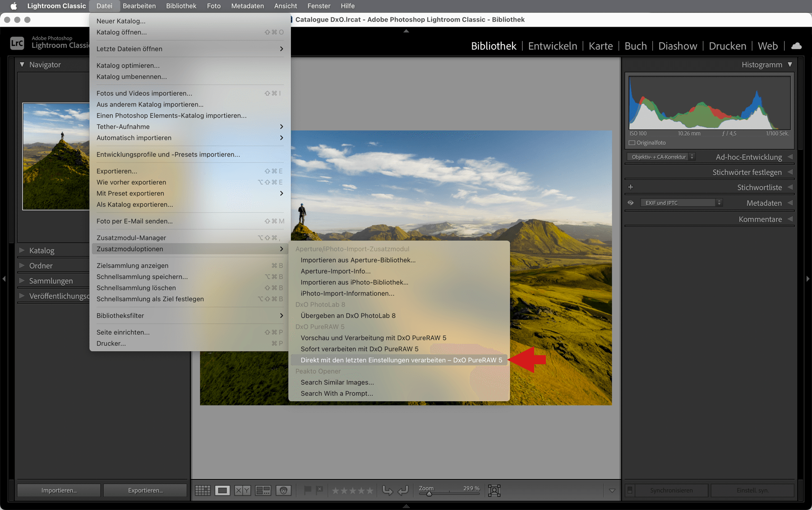Screen dimensions: 812x510
Task: Expand the Veröffentlichungsdienste panel
Action: 21,296
